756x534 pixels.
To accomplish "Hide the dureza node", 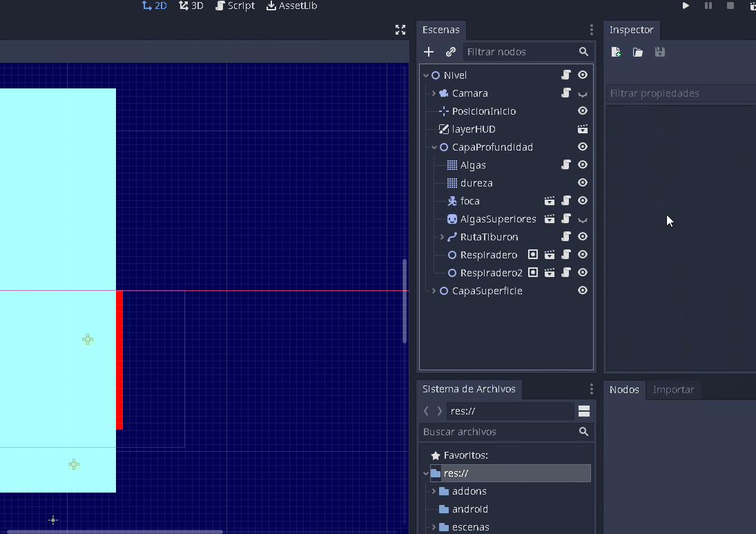I will [x=583, y=183].
